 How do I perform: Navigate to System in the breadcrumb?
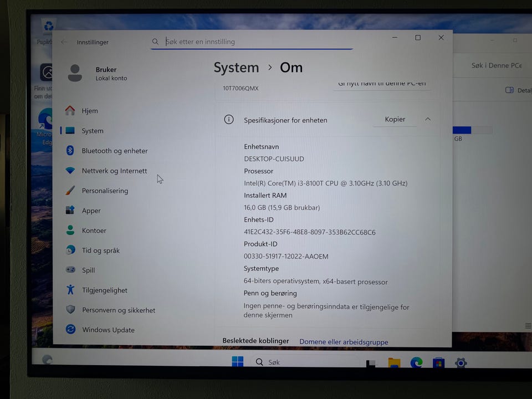[x=236, y=68]
